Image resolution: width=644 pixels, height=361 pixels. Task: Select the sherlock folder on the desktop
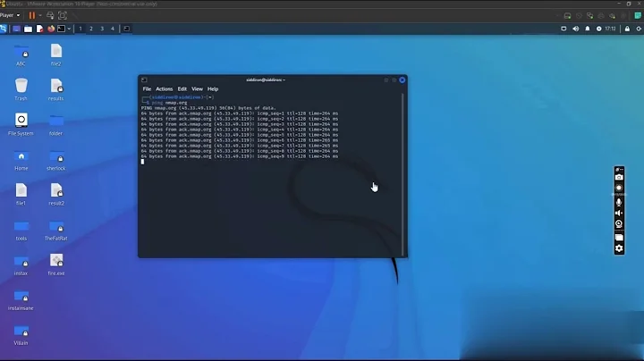55,160
